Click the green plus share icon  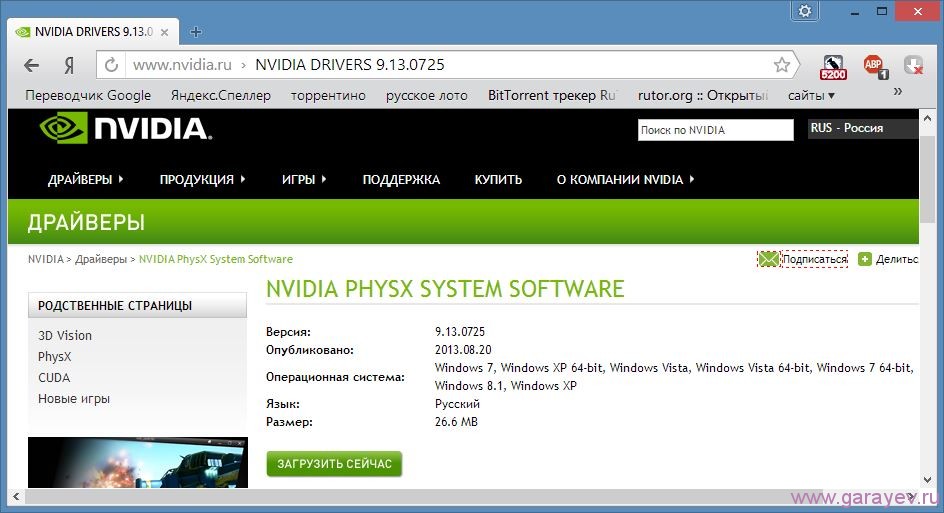865,259
